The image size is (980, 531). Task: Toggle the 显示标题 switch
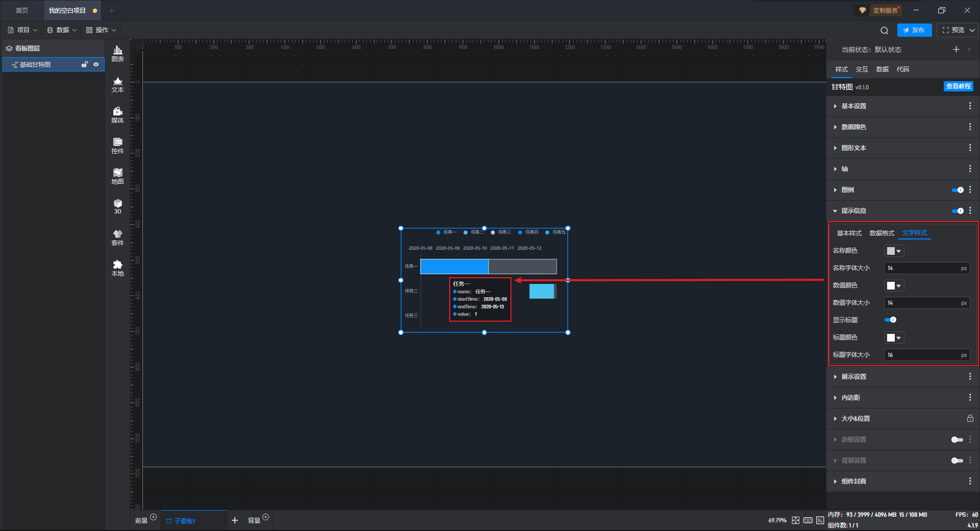[890, 320]
